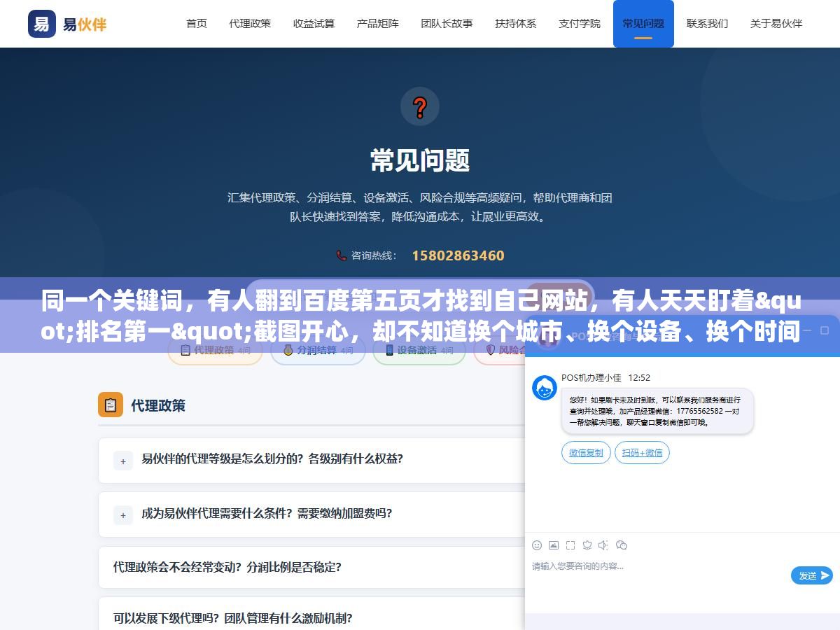
Task: Click the 12:52 chat timestamp
Action: [639, 377]
